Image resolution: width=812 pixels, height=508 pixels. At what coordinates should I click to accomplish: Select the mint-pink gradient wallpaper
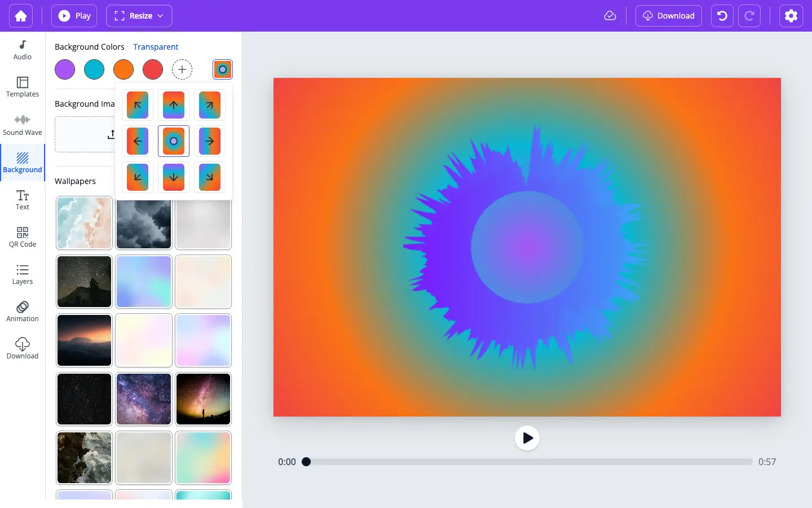[x=204, y=458]
